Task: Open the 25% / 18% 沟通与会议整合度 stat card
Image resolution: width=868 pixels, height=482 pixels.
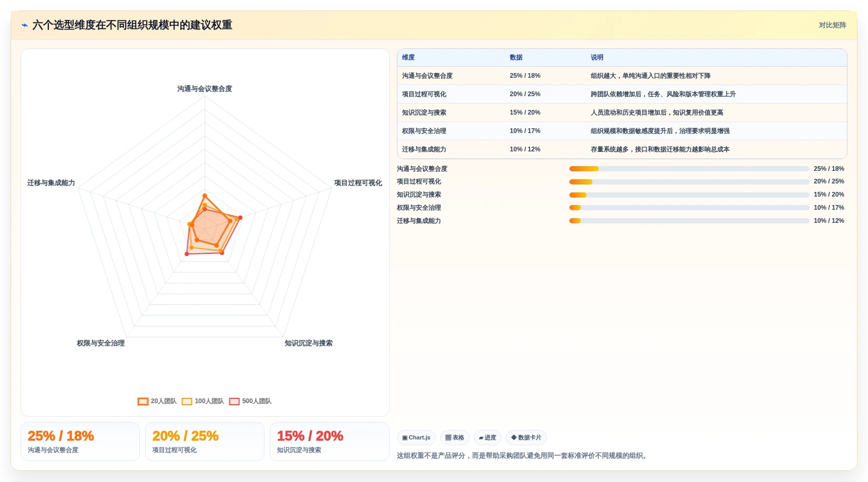Action: pyautogui.click(x=80, y=442)
